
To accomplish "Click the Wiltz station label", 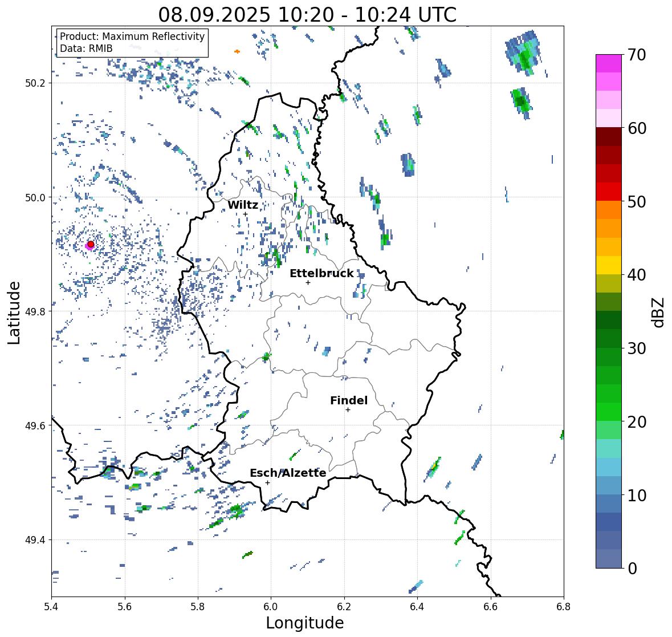I will click(243, 205).
